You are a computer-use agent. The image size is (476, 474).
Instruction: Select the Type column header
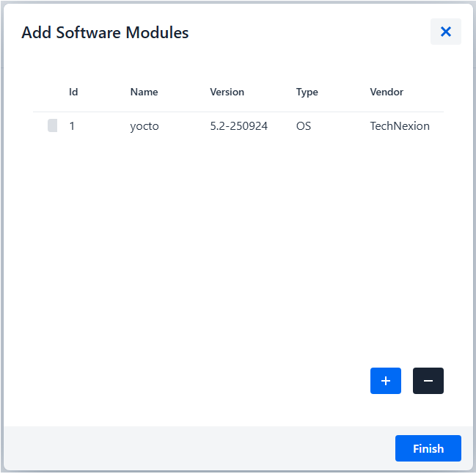tap(307, 92)
